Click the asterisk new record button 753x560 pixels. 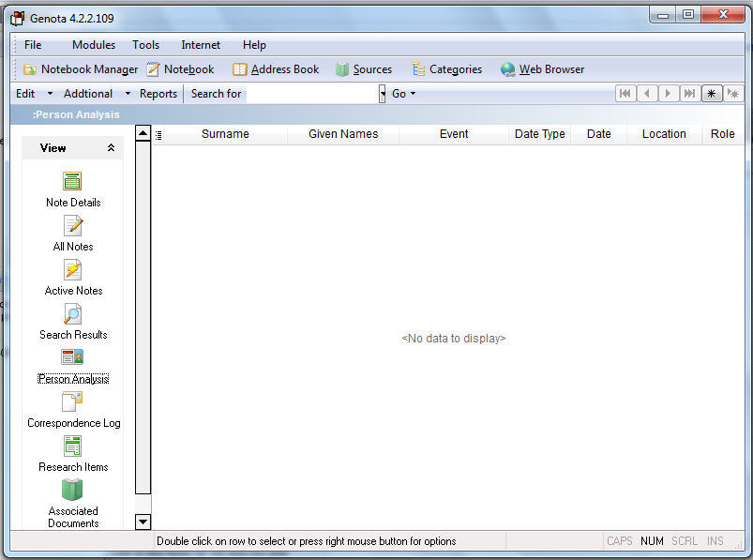(711, 93)
